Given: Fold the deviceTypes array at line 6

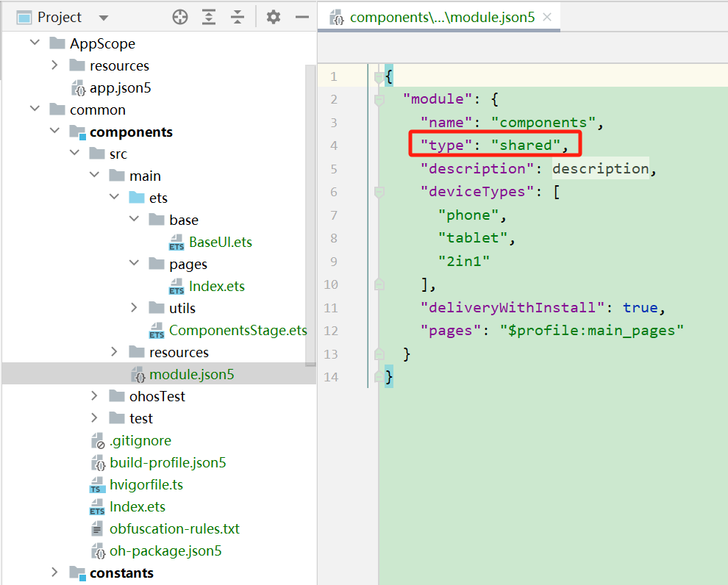Looking at the screenshot, I should (379, 192).
